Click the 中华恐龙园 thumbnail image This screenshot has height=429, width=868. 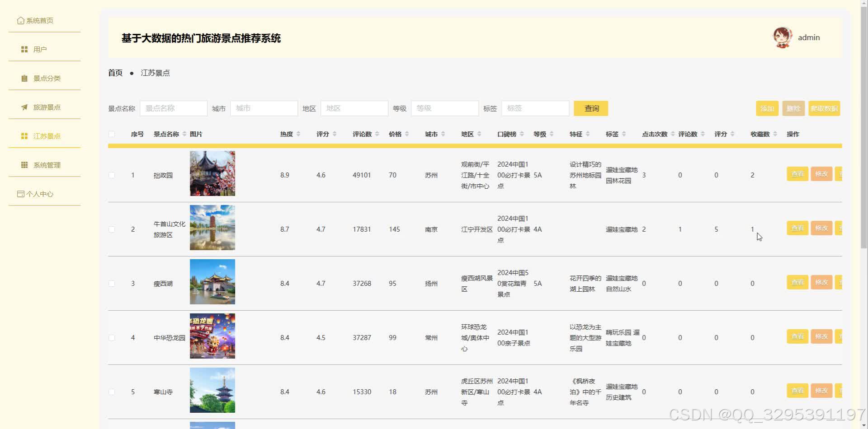coord(212,336)
